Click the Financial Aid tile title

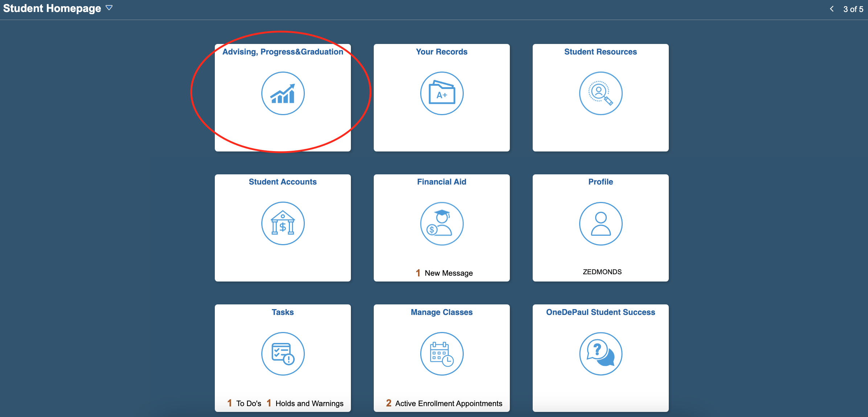pyautogui.click(x=442, y=182)
